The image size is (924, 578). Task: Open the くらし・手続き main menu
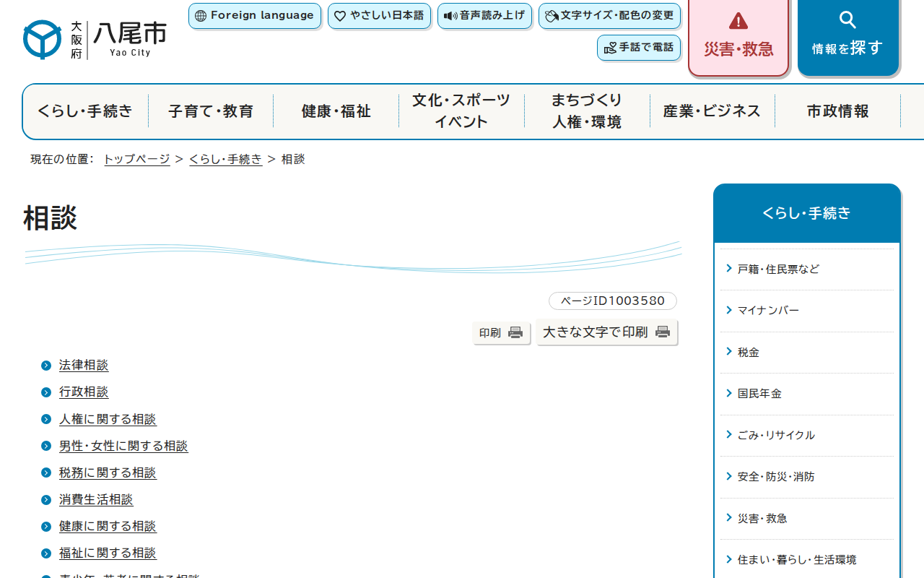coord(85,111)
